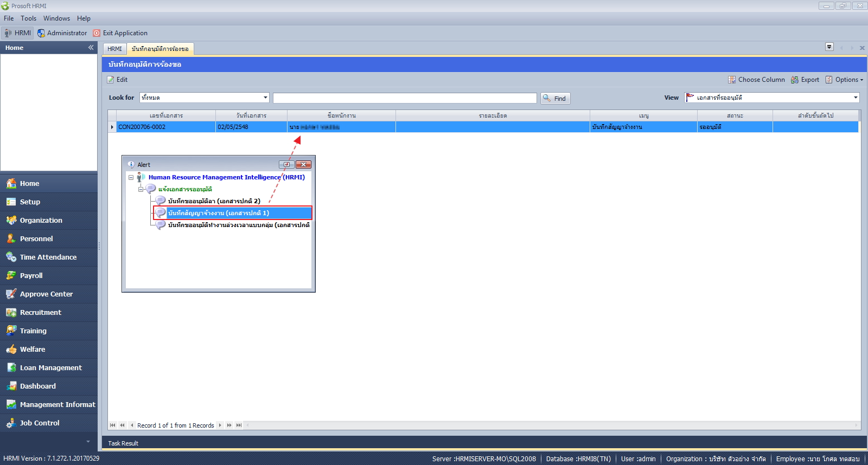Open the Payroll module icon
The image size is (868, 465).
(x=11, y=275)
